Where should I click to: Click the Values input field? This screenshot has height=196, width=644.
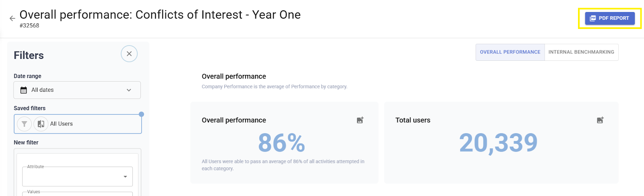(77, 194)
